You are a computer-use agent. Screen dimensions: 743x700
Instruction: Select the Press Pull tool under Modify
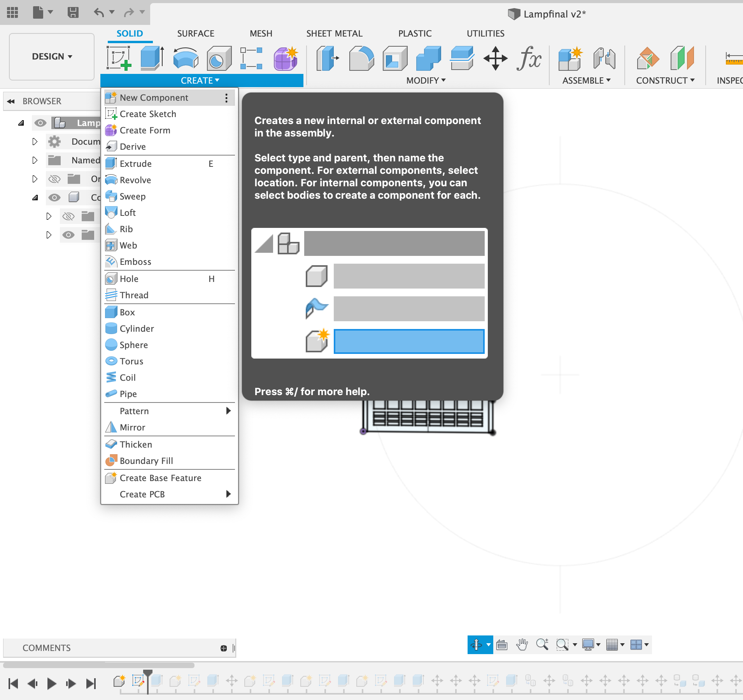pos(327,58)
